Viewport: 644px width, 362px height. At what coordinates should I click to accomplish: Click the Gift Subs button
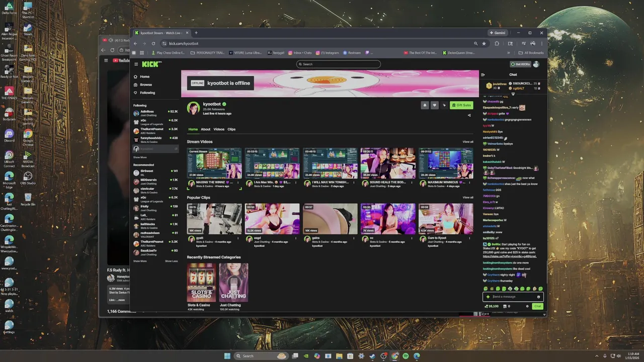461,105
